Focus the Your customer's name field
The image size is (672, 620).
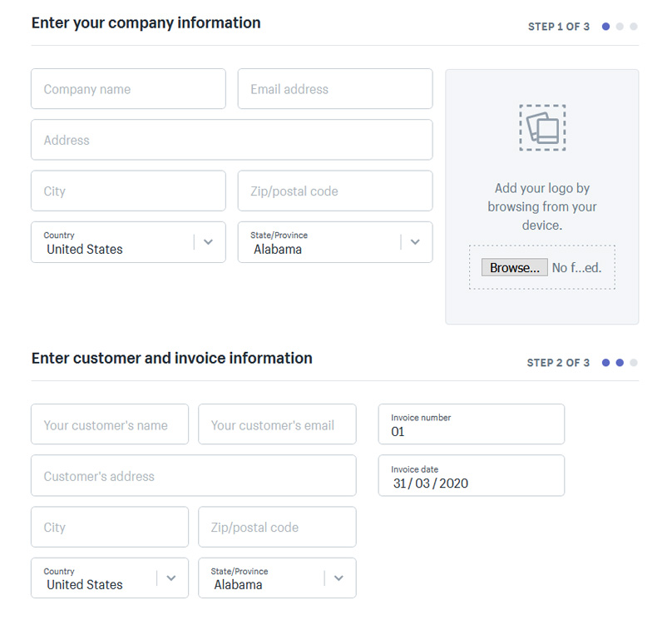pyautogui.click(x=110, y=425)
